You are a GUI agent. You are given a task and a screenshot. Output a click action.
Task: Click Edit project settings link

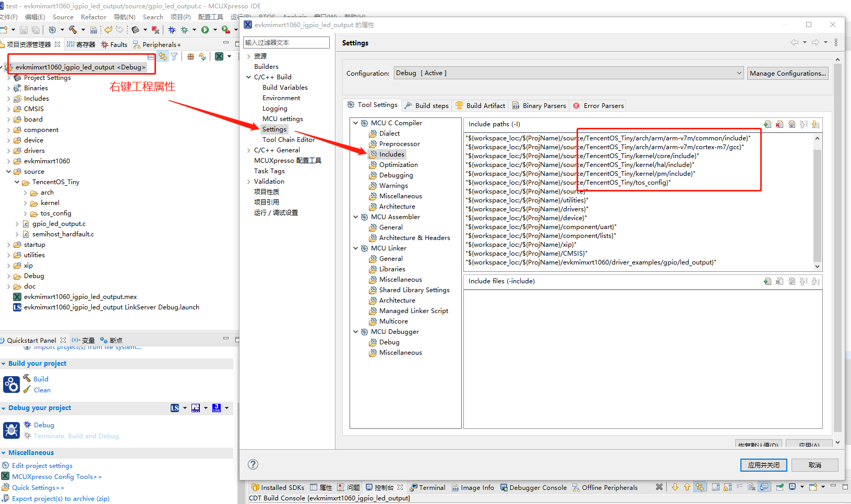coord(42,465)
